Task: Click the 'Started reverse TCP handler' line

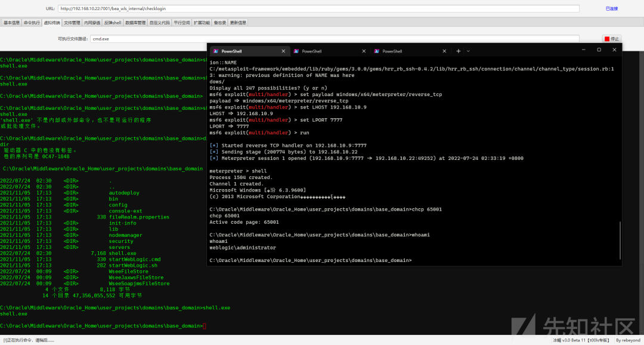Action: point(288,146)
